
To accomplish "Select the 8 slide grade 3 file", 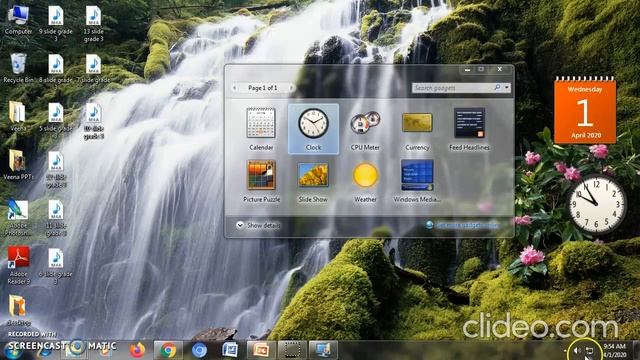I will pos(56,71).
